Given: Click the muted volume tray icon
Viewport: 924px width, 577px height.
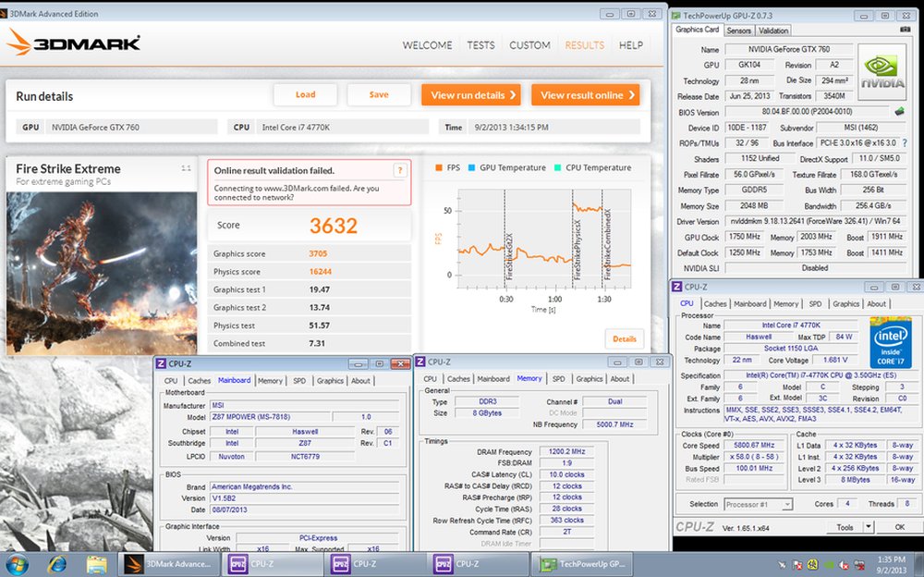Looking at the screenshot, I should pos(844,565).
